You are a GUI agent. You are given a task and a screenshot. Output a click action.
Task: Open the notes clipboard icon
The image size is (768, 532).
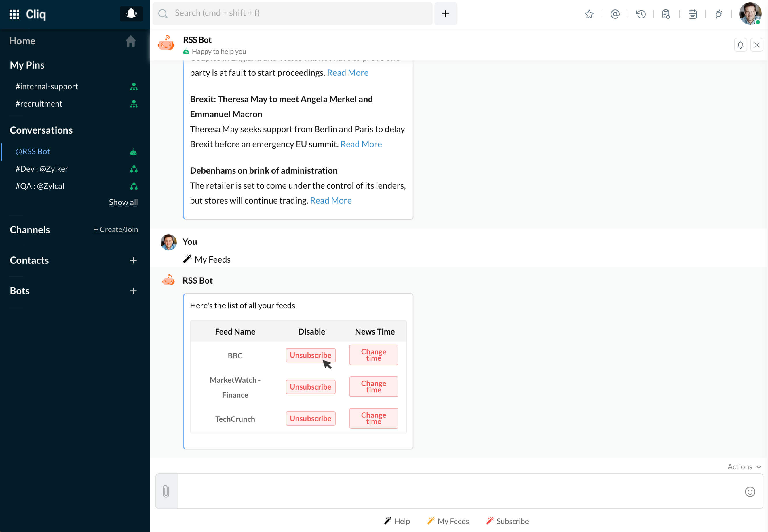pos(666,14)
